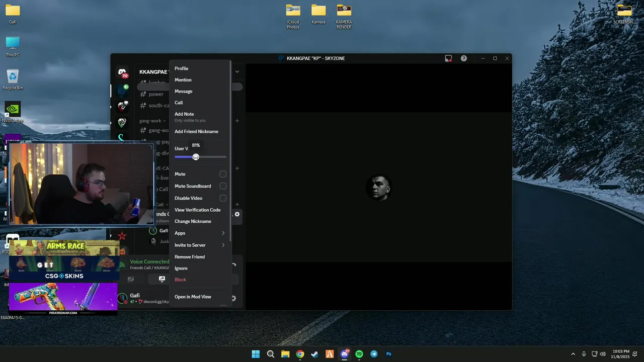Open the red eagle server icon in Discord sidebar
644x362 pixels.
(122, 106)
